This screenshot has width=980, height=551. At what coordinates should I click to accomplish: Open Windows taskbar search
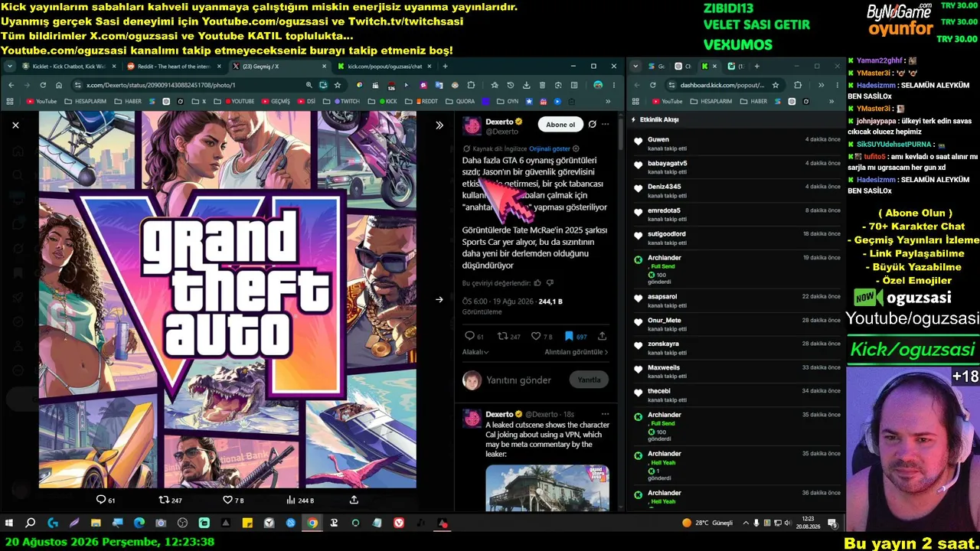coord(31,523)
